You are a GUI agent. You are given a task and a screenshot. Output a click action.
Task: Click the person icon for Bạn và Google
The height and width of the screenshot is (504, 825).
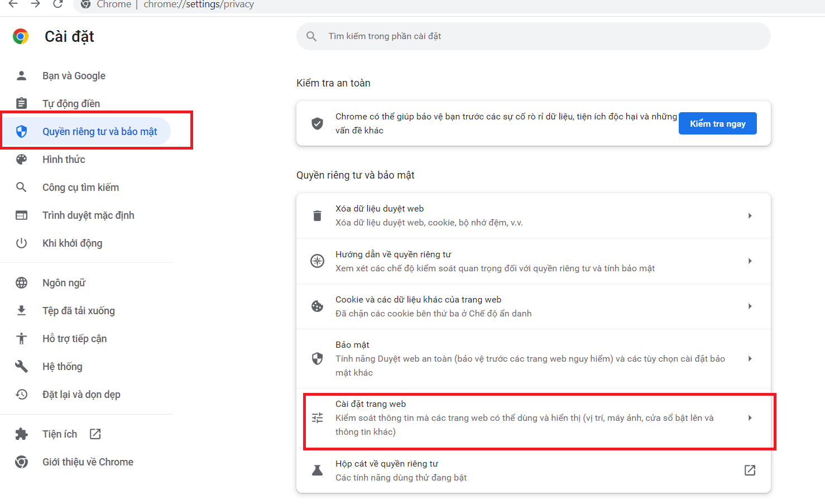(21, 75)
